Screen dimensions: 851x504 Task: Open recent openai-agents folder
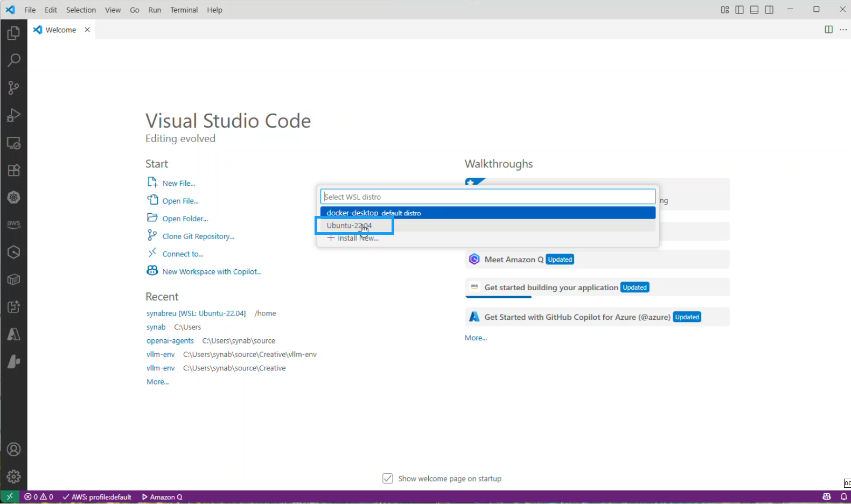170,341
